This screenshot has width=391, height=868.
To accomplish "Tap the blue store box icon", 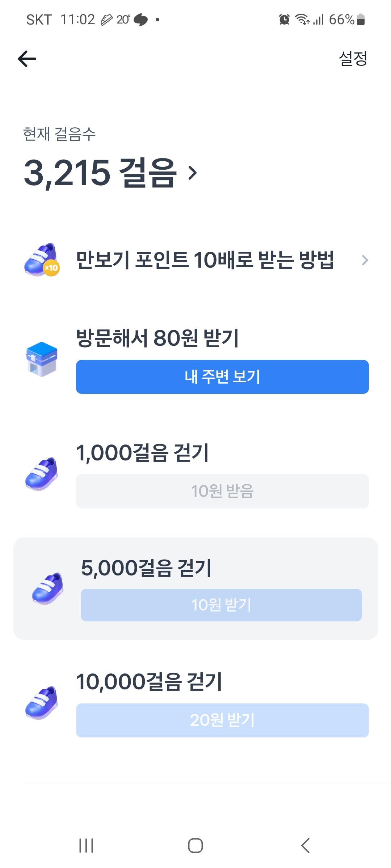I will tap(42, 359).
